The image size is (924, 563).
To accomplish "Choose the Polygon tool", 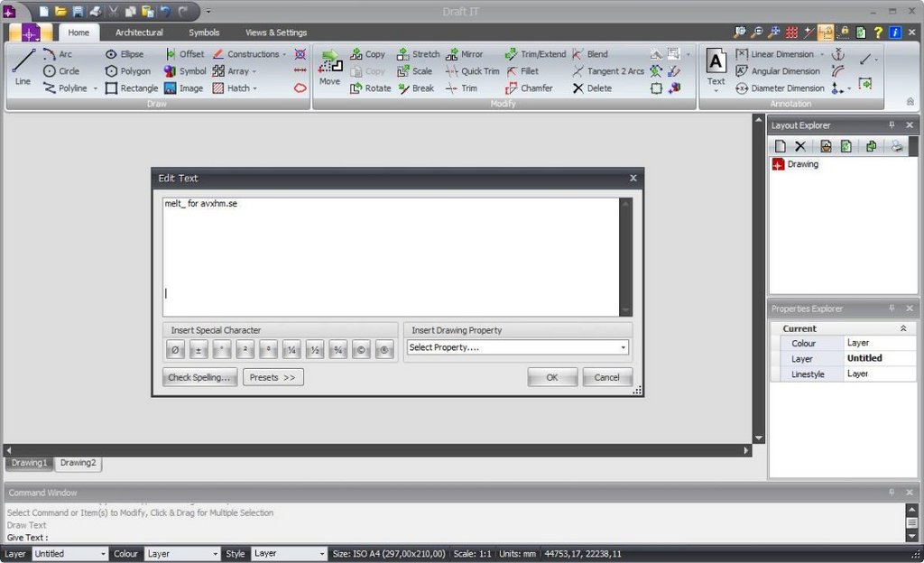I will (128, 71).
